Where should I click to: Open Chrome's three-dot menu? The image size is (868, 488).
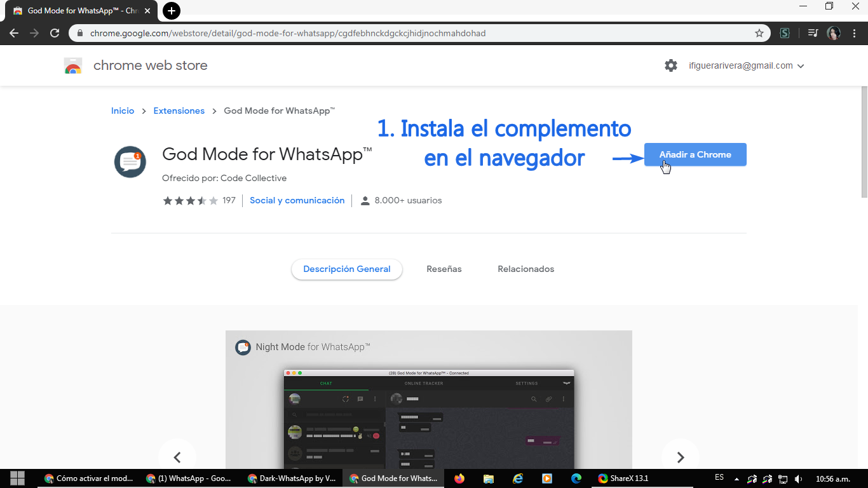[854, 33]
